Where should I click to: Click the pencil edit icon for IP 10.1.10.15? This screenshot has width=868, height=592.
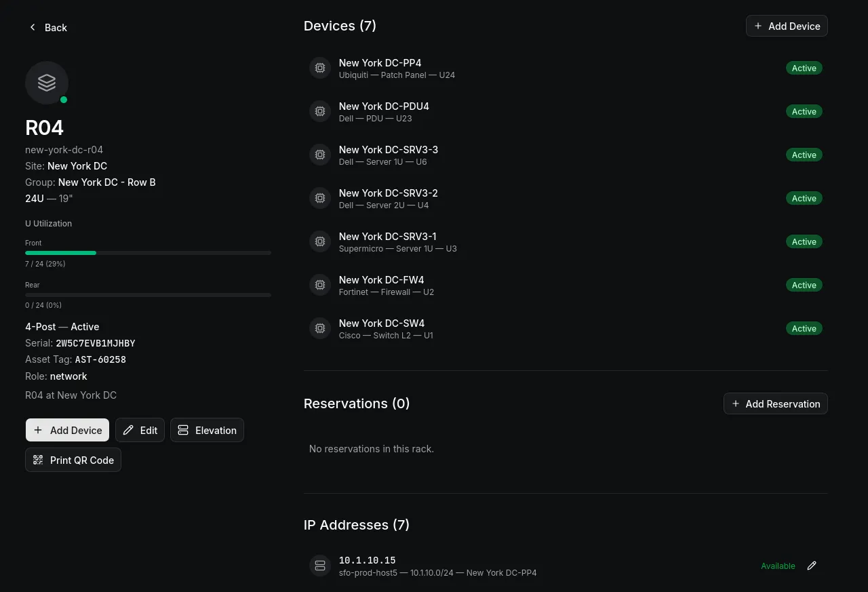coord(812,566)
